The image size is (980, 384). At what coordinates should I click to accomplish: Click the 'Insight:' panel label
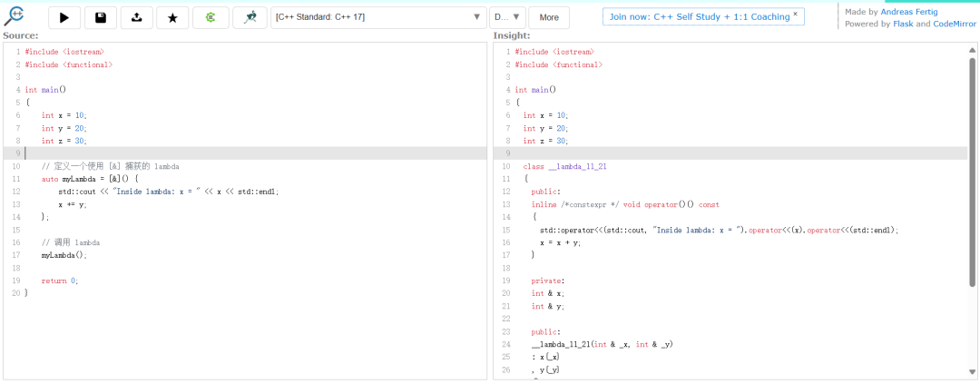point(511,35)
